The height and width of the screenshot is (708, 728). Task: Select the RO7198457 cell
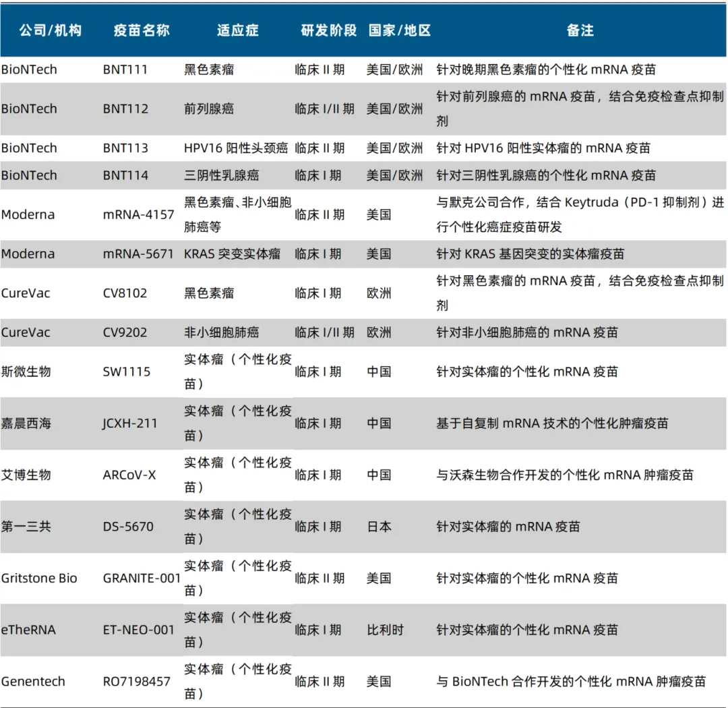pyautogui.click(x=136, y=682)
